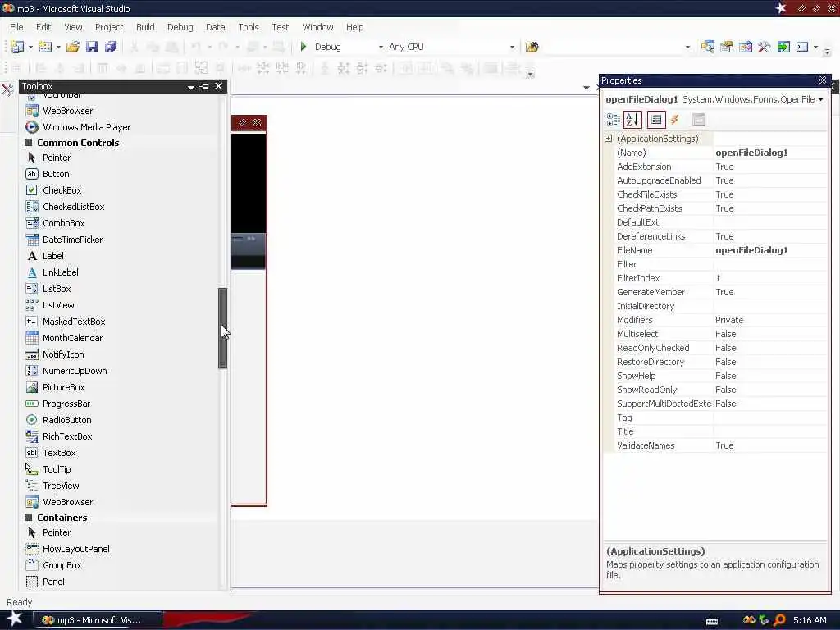Open the Debug menu
Image resolution: width=840 pixels, height=630 pixels.
coord(180,27)
